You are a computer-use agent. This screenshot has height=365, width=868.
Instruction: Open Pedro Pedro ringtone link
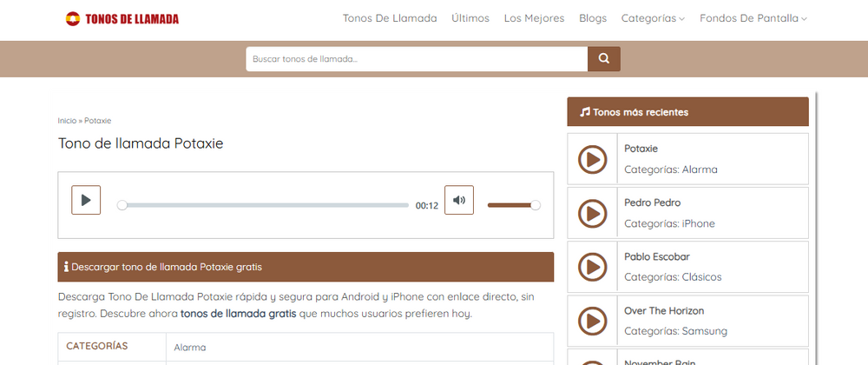(653, 202)
